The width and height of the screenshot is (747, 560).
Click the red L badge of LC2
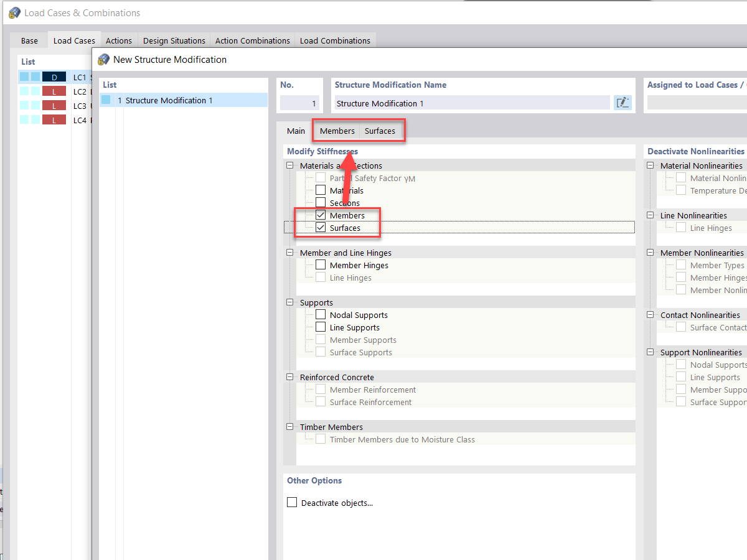click(x=54, y=91)
